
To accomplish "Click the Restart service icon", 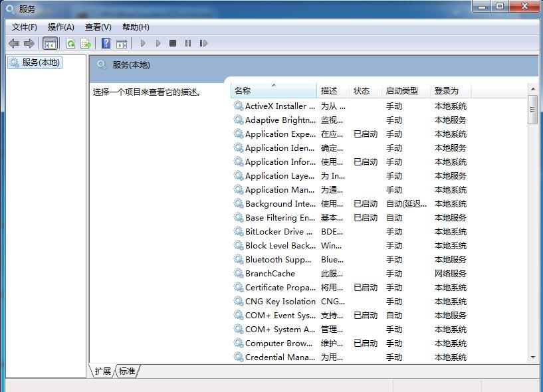I will pyautogui.click(x=203, y=43).
